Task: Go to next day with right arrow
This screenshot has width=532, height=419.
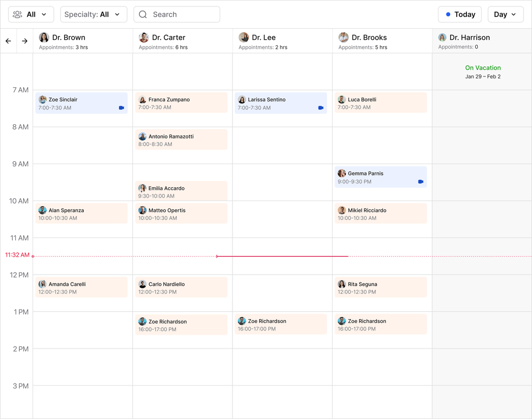Action: coord(25,41)
